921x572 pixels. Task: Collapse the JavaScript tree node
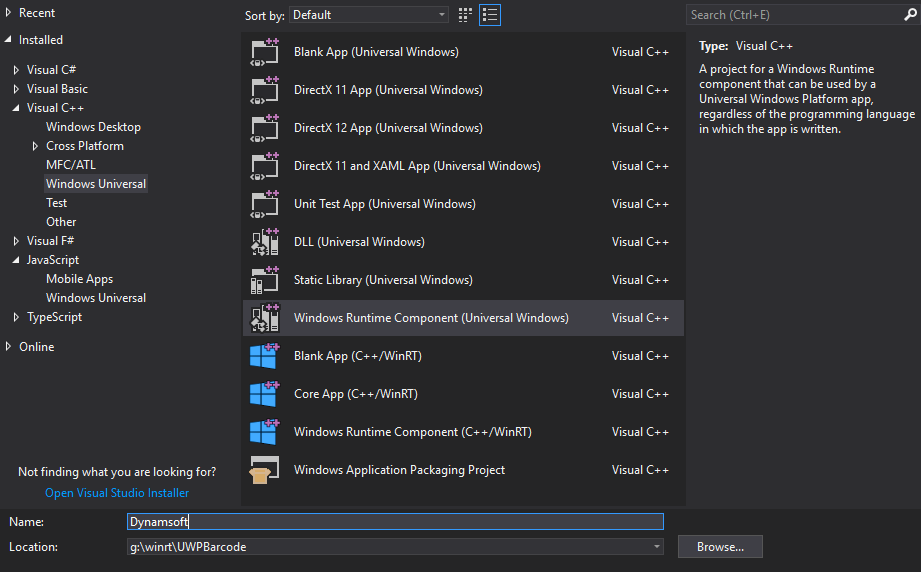pos(16,260)
